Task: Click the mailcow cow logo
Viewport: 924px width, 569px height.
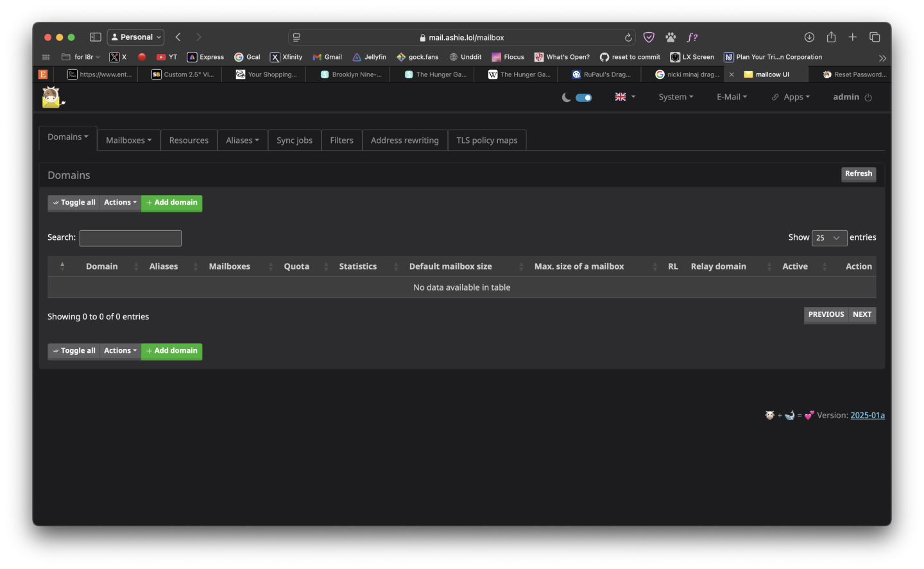Action: tap(52, 98)
